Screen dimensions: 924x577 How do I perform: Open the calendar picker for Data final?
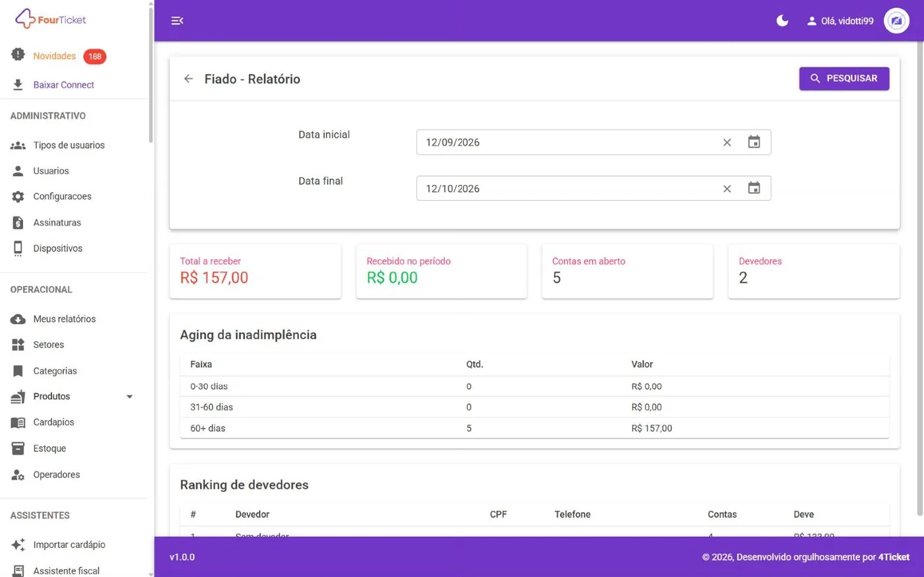click(754, 188)
